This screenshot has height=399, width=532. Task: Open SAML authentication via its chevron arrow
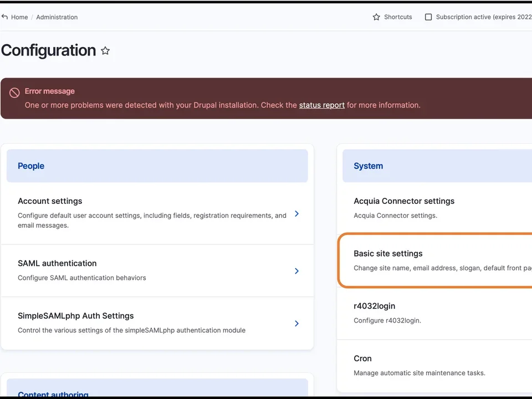(296, 270)
